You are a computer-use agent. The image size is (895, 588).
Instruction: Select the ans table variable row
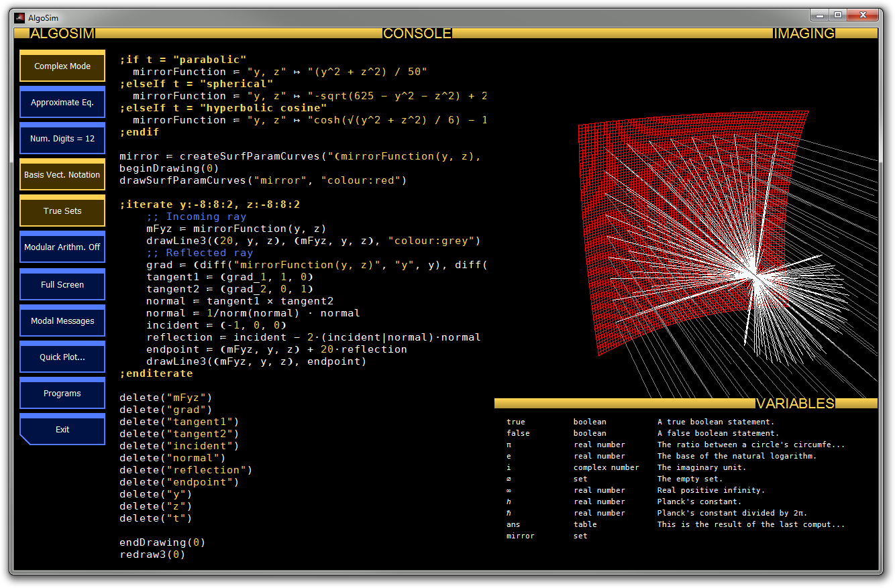(x=513, y=524)
